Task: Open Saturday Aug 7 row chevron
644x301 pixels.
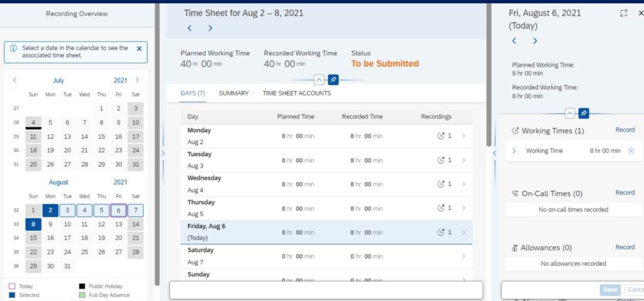Action: [x=464, y=256]
